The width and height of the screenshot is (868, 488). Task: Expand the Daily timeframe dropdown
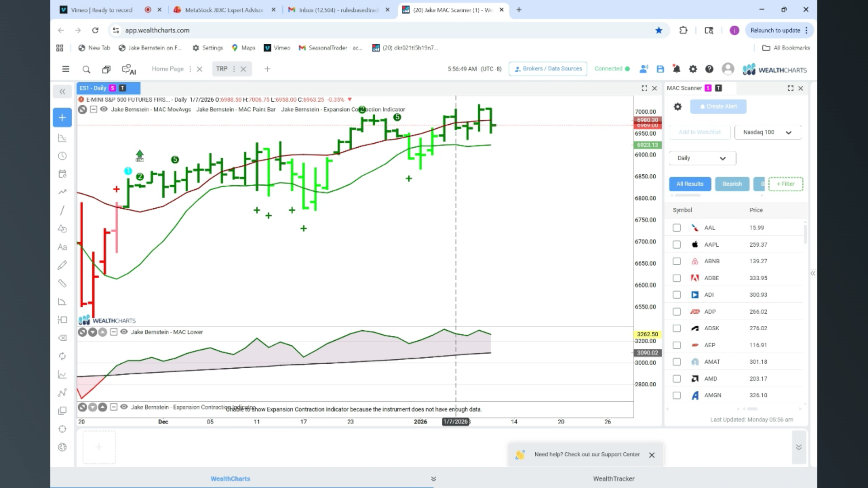point(702,158)
